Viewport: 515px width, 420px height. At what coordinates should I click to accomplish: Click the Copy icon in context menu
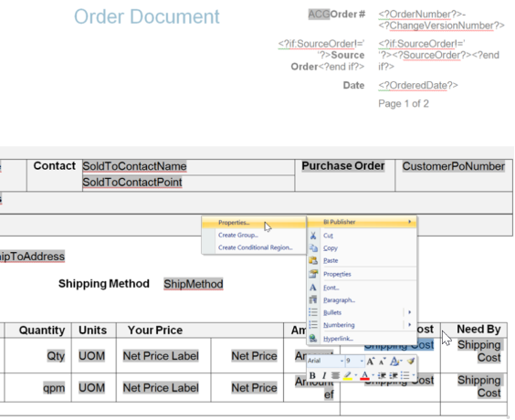point(313,248)
